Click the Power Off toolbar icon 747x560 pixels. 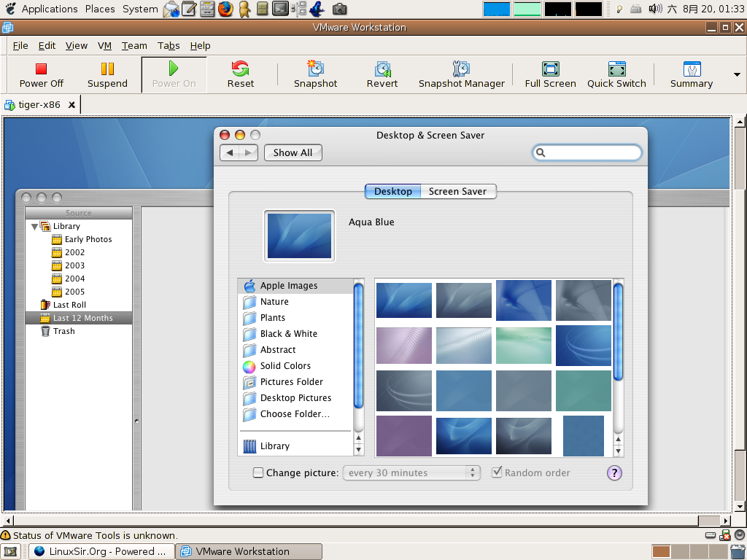(41, 75)
